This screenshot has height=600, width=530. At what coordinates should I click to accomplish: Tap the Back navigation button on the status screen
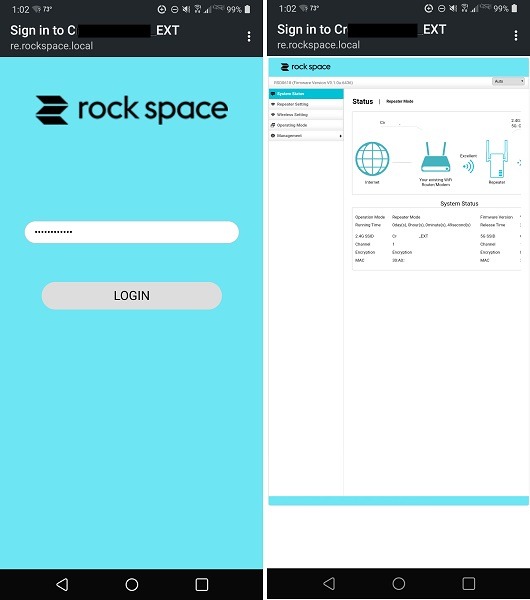[329, 584]
